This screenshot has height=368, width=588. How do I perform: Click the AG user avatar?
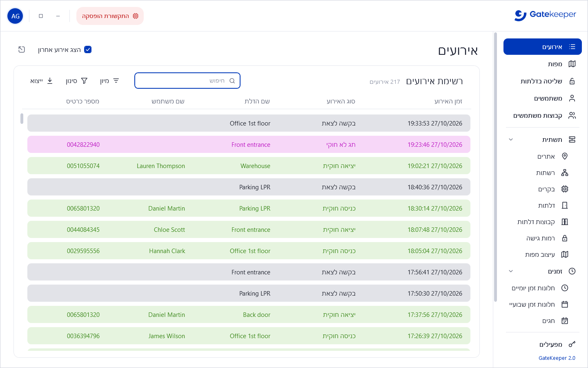[x=15, y=16]
